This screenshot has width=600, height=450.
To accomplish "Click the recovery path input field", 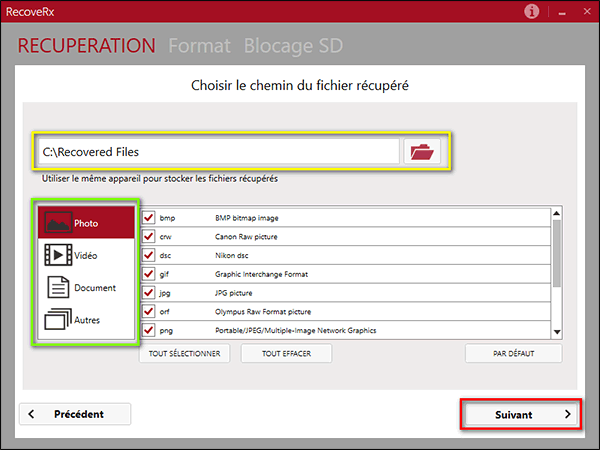I will 219,152.
